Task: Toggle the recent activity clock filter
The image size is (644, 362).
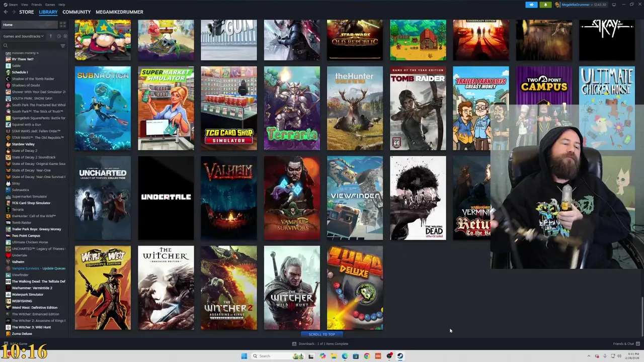Action: coord(58,36)
